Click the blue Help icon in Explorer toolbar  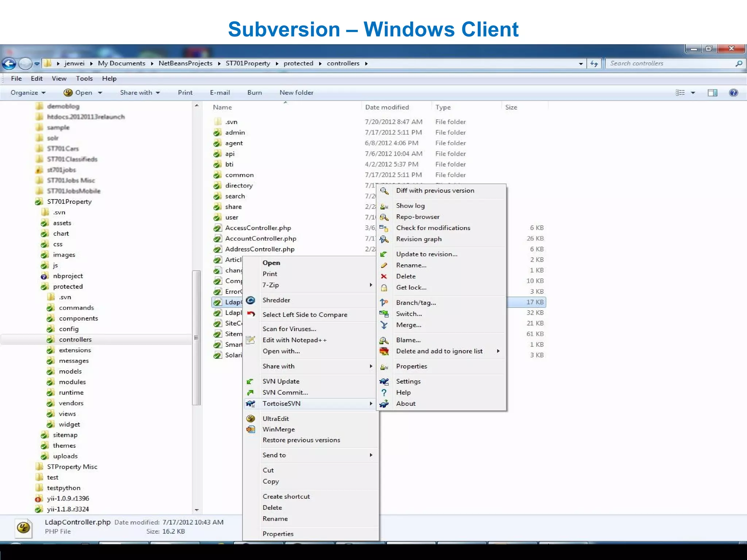[734, 93]
